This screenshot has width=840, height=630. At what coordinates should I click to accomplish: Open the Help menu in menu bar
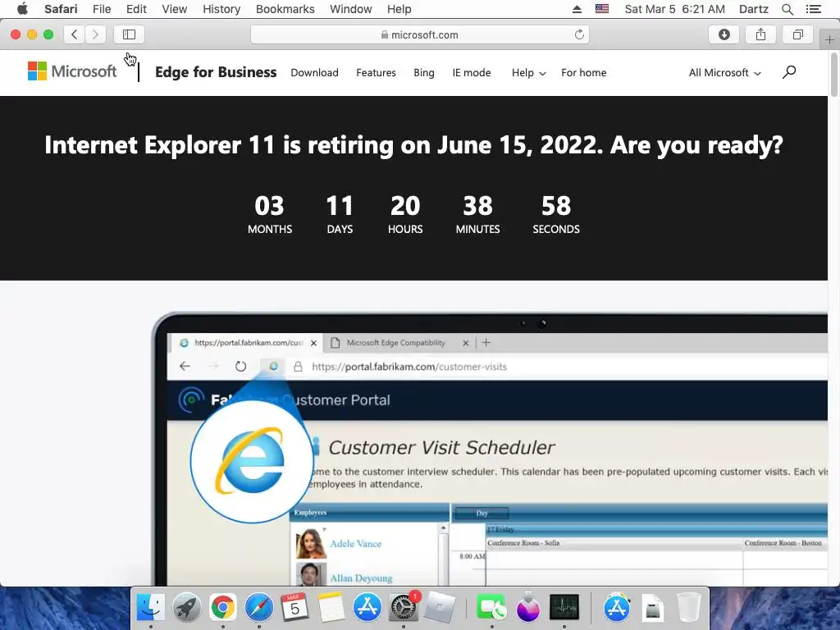pyautogui.click(x=399, y=9)
